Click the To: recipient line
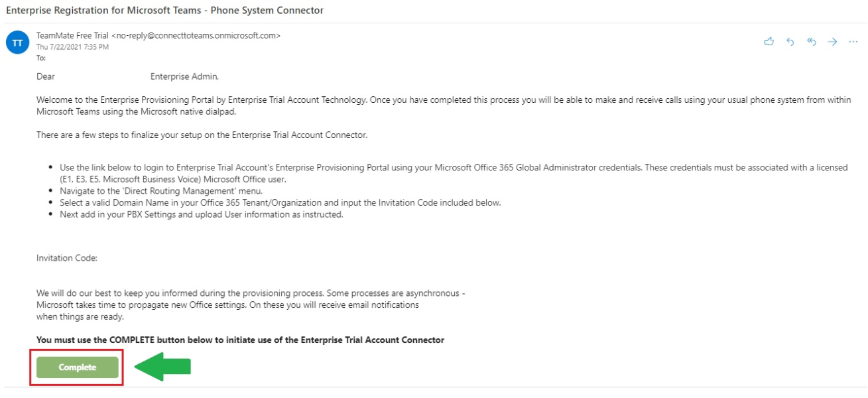The width and height of the screenshot is (868, 398). [x=41, y=58]
